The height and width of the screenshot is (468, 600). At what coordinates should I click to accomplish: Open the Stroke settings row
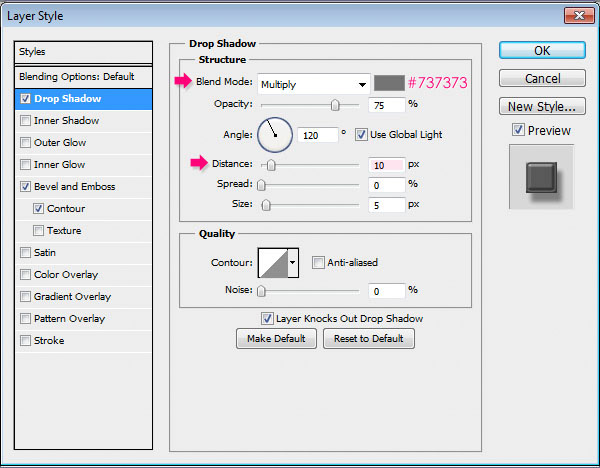[x=83, y=341]
